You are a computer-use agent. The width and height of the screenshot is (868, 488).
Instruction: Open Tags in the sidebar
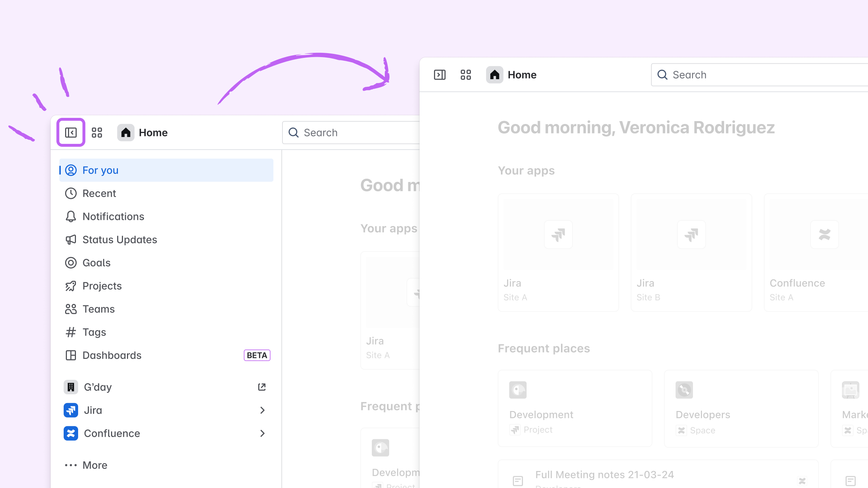coord(94,332)
